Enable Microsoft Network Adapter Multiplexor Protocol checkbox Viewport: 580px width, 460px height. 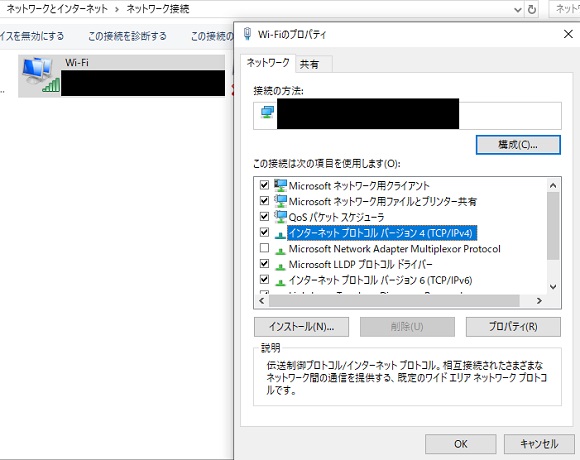click(x=264, y=248)
